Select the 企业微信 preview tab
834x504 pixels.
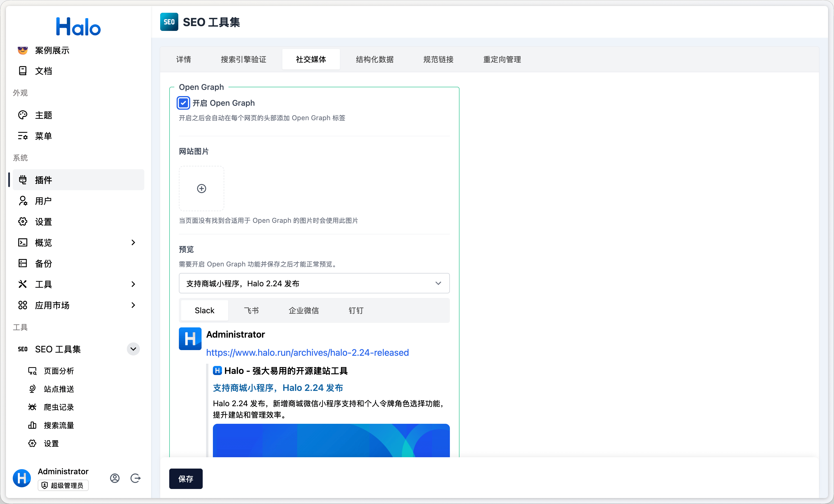point(303,310)
